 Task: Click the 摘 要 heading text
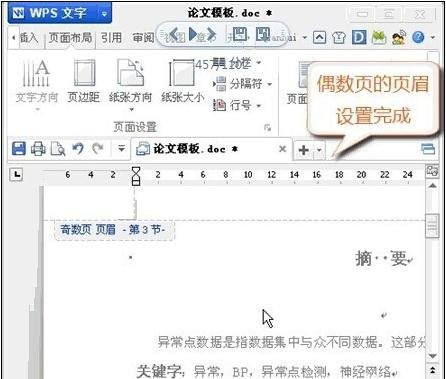(x=382, y=258)
